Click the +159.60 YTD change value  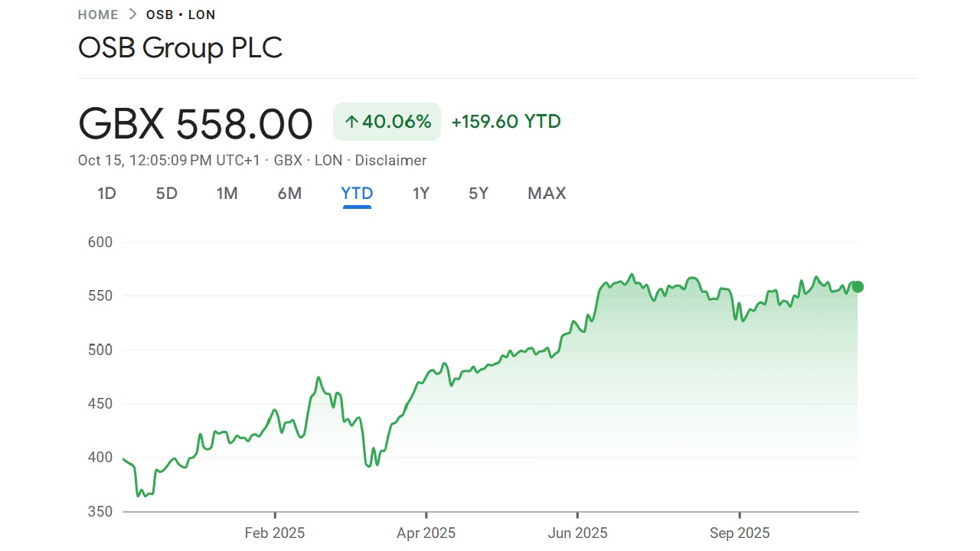(x=505, y=121)
